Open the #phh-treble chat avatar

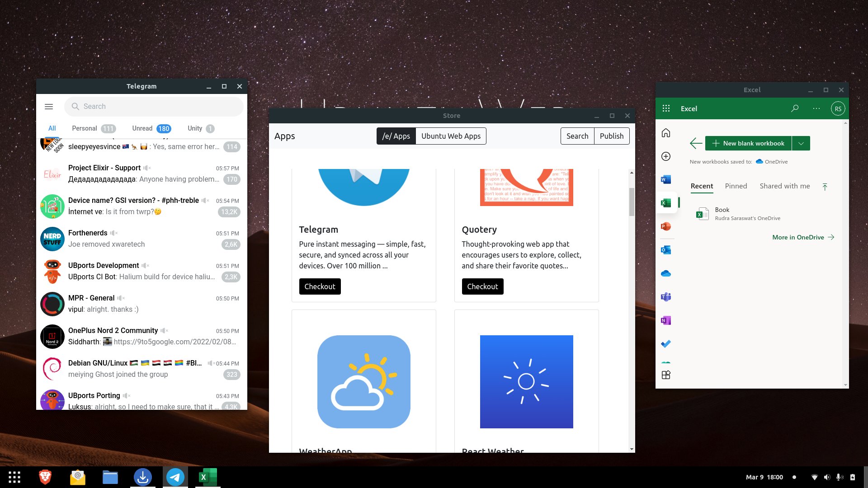click(52, 206)
